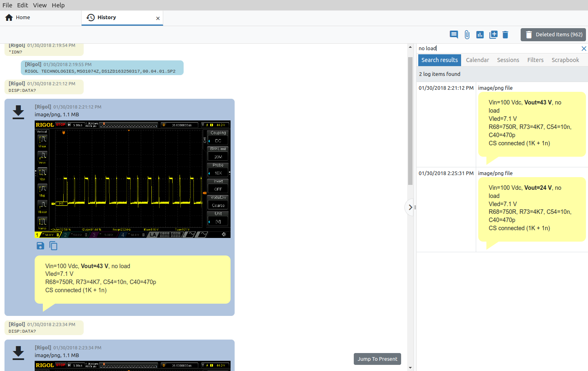The width and height of the screenshot is (588, 371).
Task: Click 'image/png file' label of the 2:25:31 PM result
Action: tap(495, 173)
